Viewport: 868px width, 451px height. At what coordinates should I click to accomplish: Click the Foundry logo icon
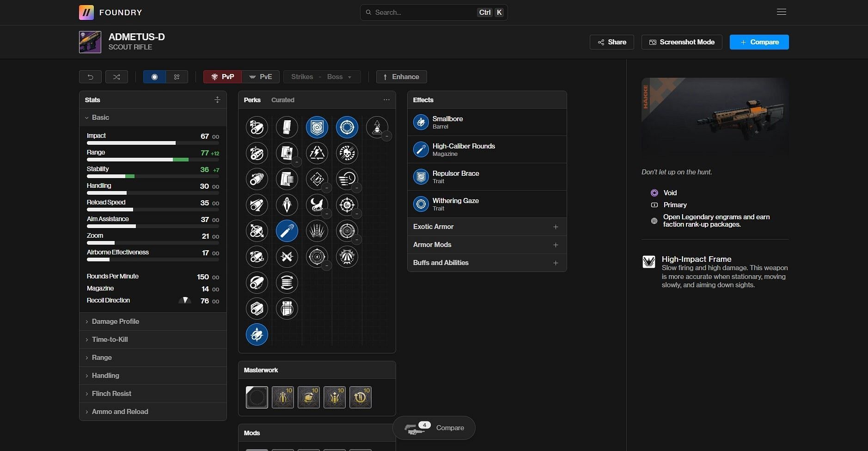pos(86,12)
